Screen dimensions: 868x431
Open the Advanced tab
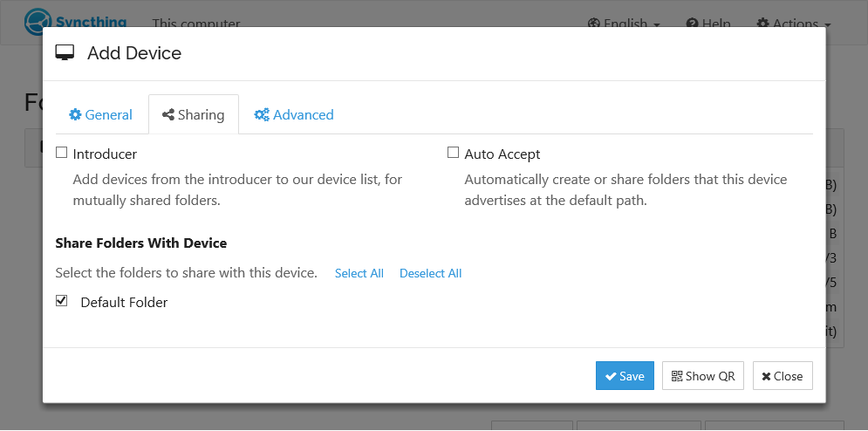click(x=294, y=115)
